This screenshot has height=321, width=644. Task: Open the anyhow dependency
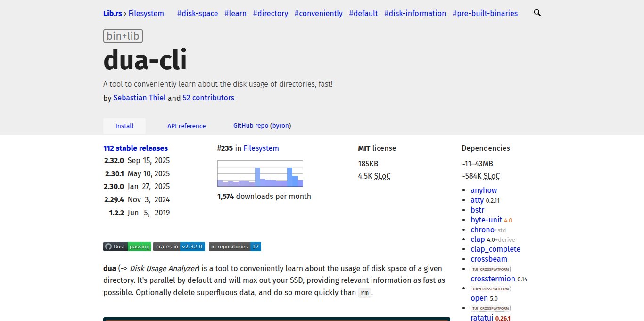click(484, 190)
